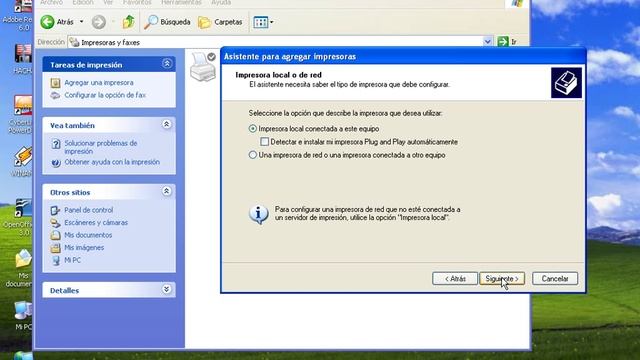The height and width of the screenshot is (360, 640).
Task: Click the wizard title bar
Action: [x=403, y=56]
